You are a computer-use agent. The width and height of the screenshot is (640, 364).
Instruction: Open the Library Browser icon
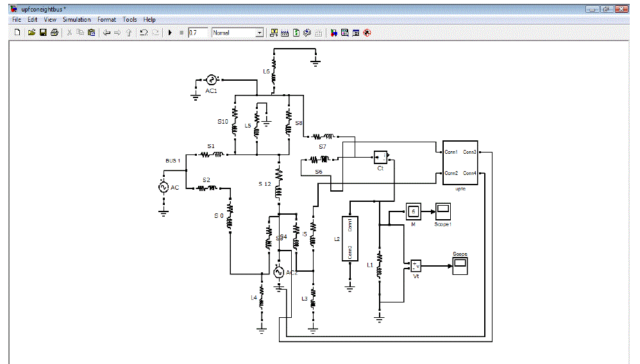(334, 33)
